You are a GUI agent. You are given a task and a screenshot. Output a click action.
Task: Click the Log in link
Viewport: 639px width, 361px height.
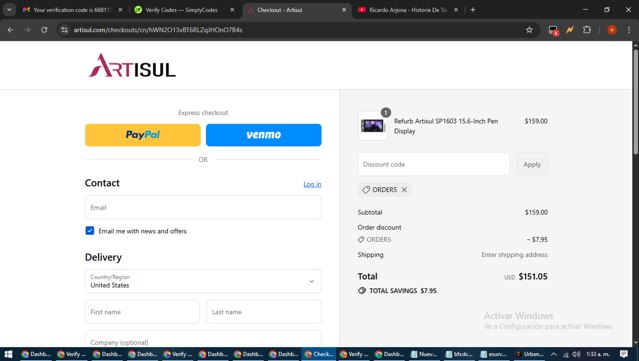point(312,184)
